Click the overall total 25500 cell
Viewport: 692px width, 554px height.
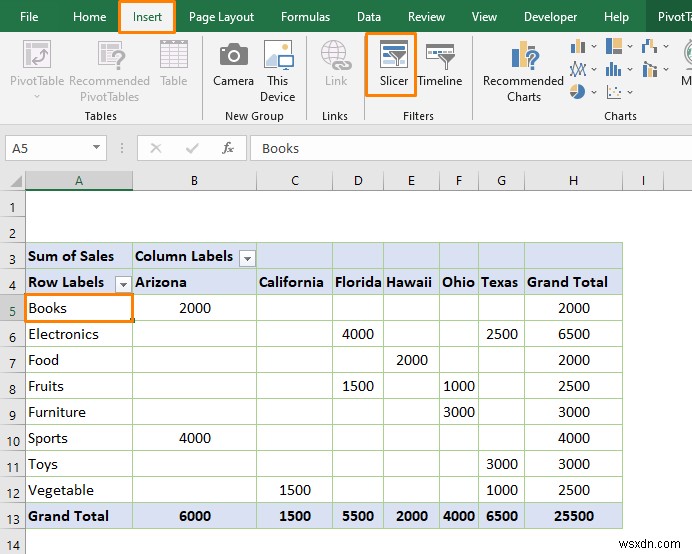tap(573, 516)
